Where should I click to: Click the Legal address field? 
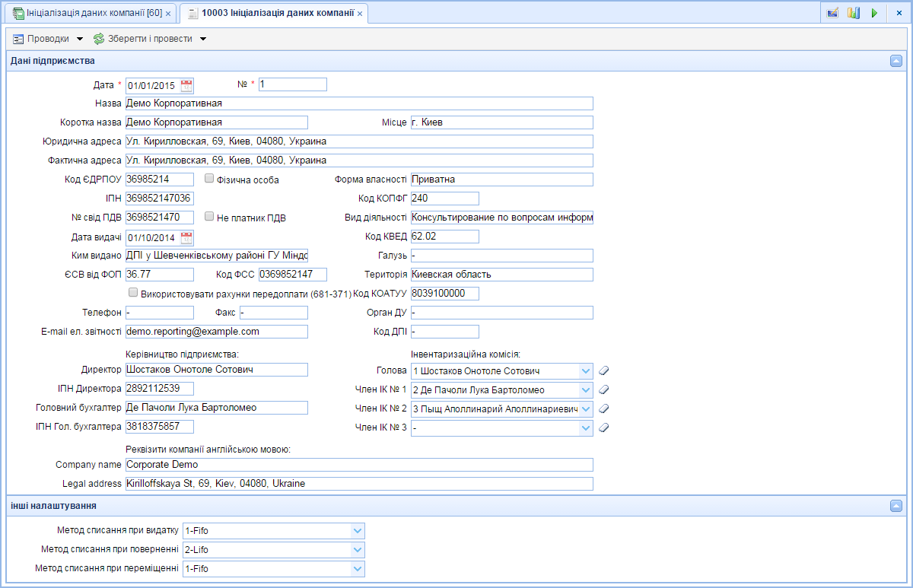click(359, 484)
